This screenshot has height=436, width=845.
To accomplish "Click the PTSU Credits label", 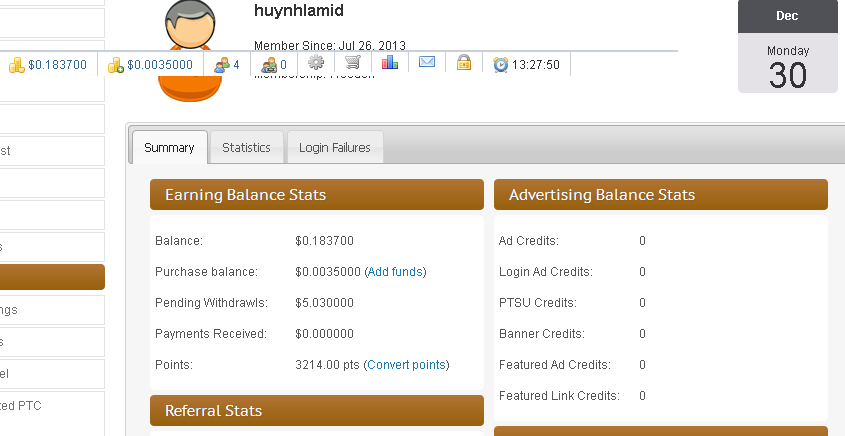I will point(538,303).
